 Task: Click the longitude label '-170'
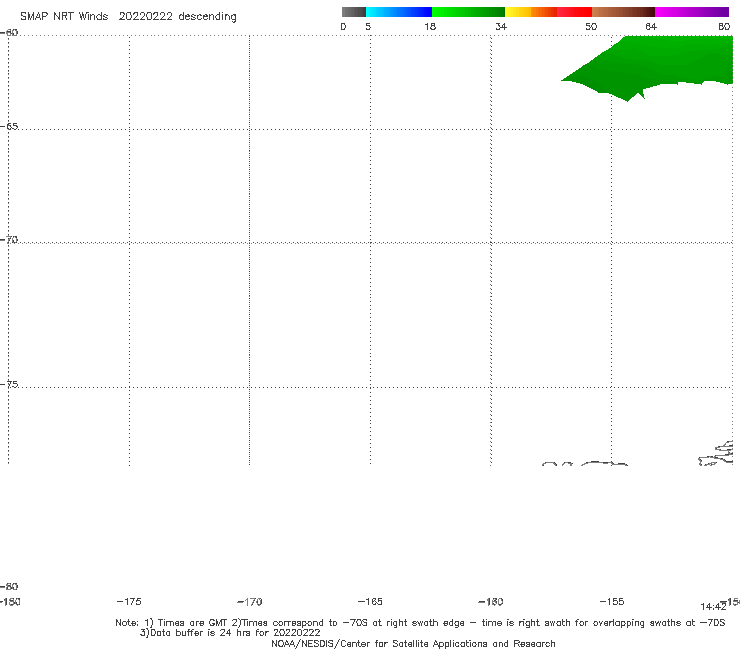250,602
